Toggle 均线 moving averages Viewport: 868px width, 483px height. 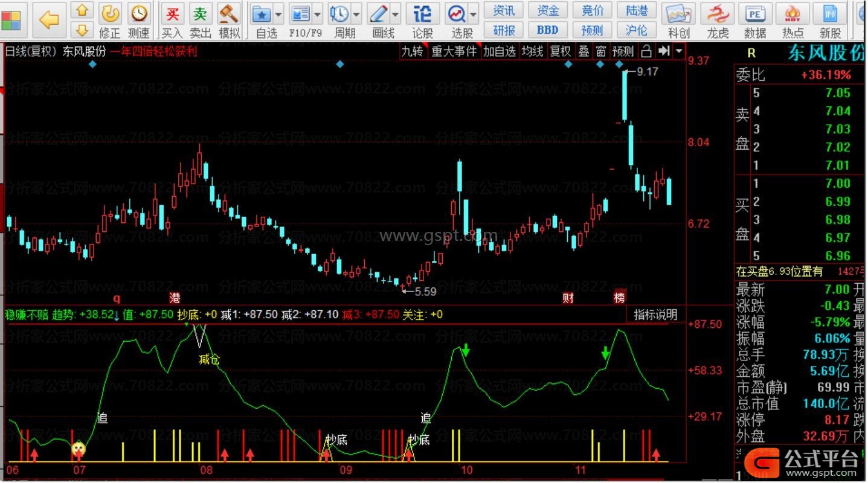click(532, 51)
